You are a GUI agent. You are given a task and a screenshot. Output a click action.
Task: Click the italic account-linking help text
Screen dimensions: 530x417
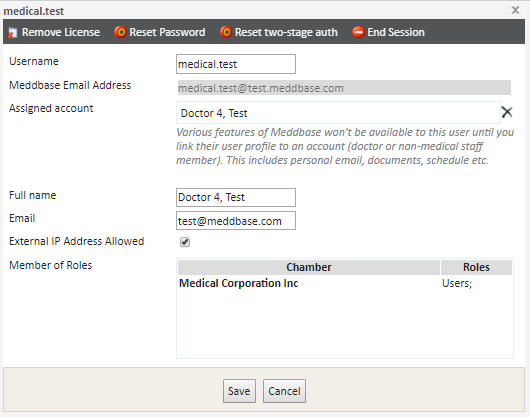pyautogui.click(x=345, y=146)
